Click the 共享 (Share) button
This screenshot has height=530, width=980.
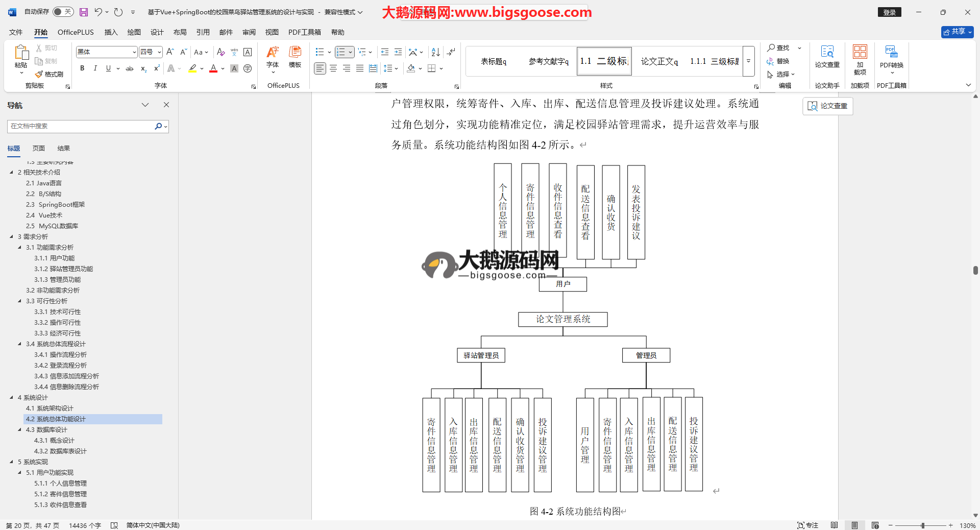[957, 32]
